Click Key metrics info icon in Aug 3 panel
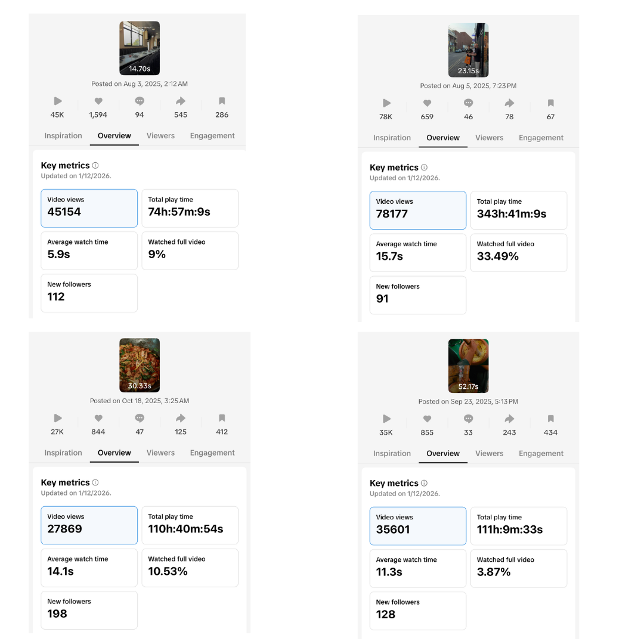Screen dimensions: 644x644 [x=95, y=166]
